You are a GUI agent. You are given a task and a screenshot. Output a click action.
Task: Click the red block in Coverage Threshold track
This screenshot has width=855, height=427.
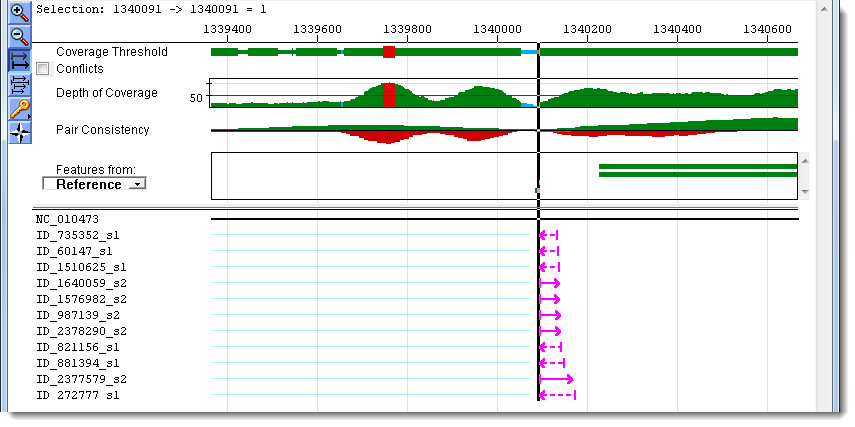[389, 52]
